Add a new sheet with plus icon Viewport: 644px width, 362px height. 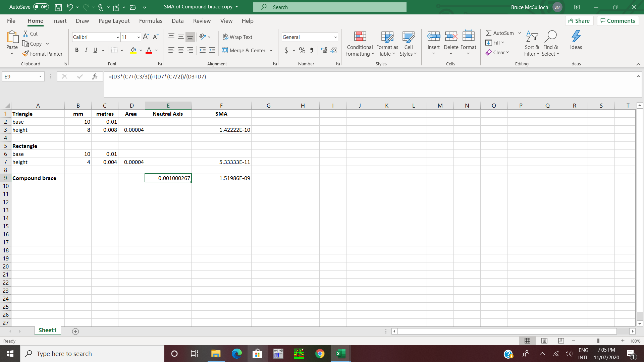(75, 331)
